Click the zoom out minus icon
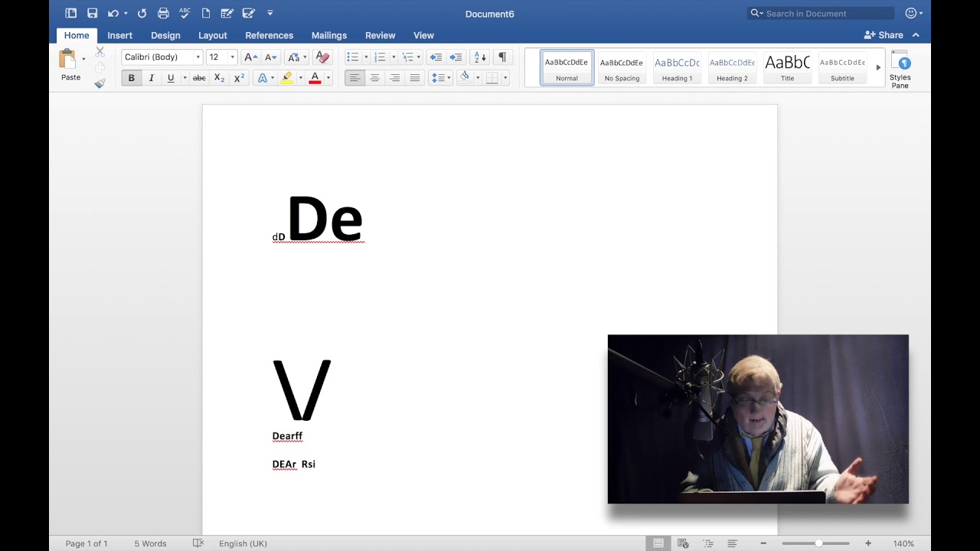This screenshot has height=551, width=980. (763, 543)
